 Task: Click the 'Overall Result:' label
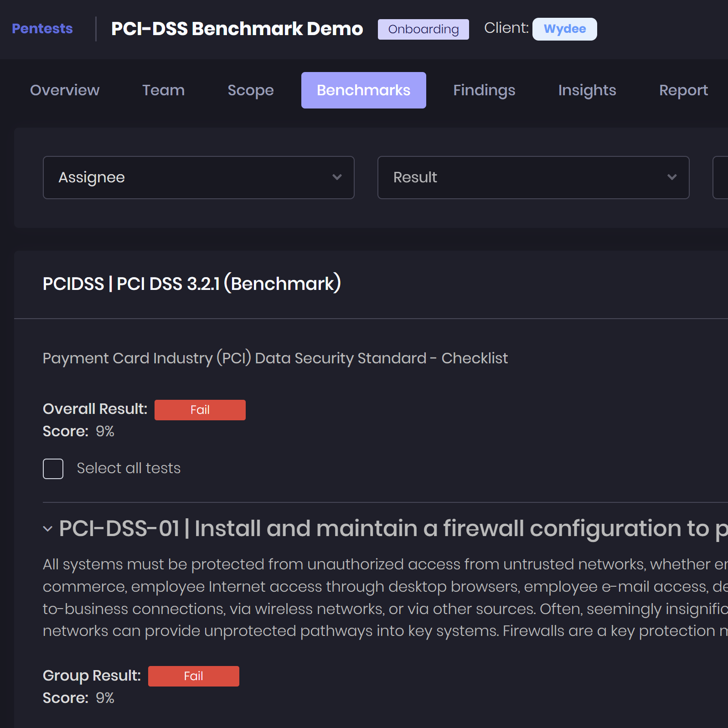point(95,409)
